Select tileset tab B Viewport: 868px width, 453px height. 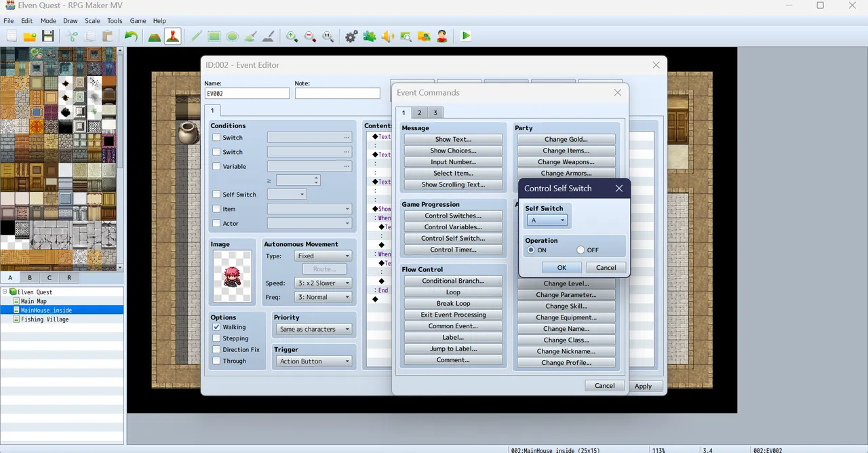(30, 277)
